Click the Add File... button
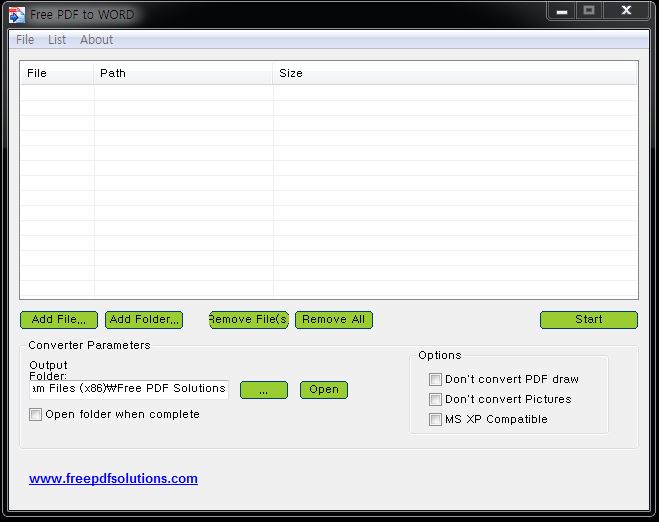 pos(59,319)
